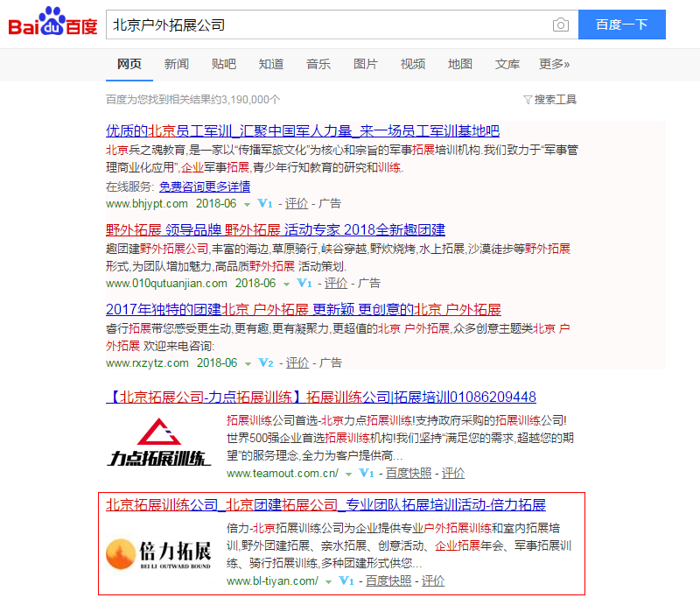Open 力点拓展训练 result title link
700x605 pixels.
pos(321,397)
